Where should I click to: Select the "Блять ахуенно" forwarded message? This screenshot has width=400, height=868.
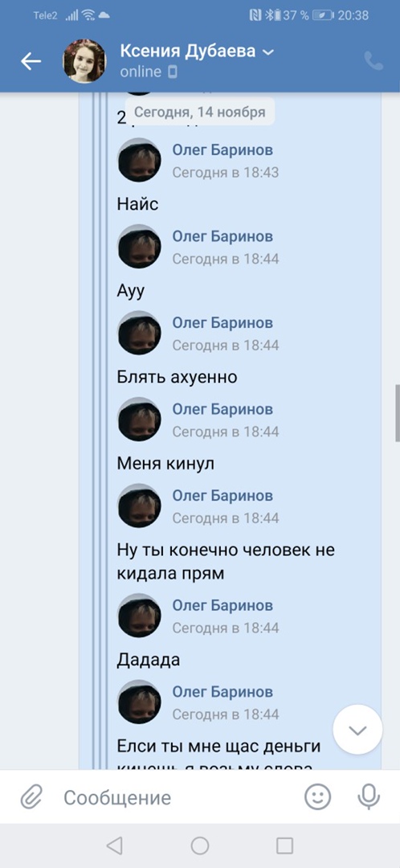(x=177, y=378)
